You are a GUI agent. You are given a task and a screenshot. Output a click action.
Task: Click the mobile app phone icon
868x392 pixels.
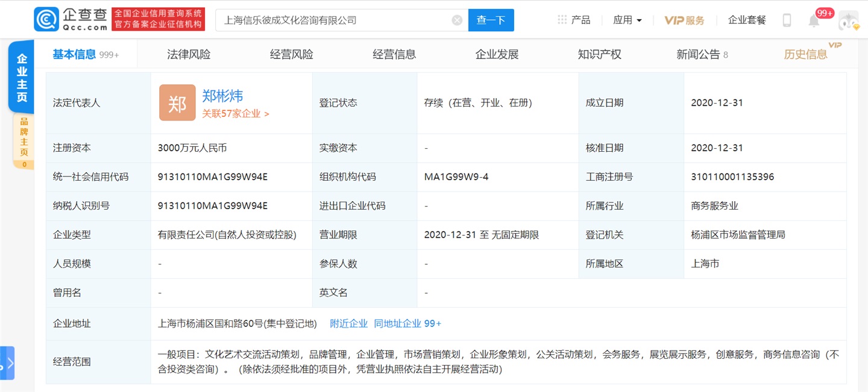786,19
